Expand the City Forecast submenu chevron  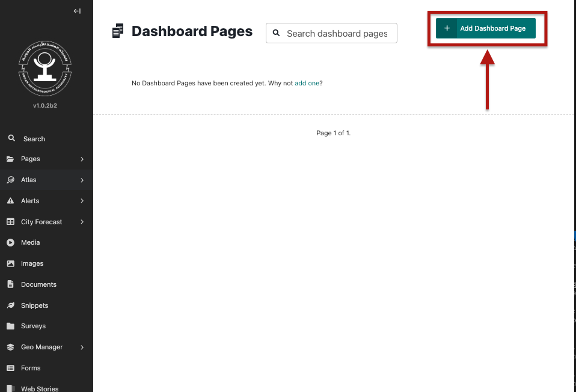tap(82, 221)
